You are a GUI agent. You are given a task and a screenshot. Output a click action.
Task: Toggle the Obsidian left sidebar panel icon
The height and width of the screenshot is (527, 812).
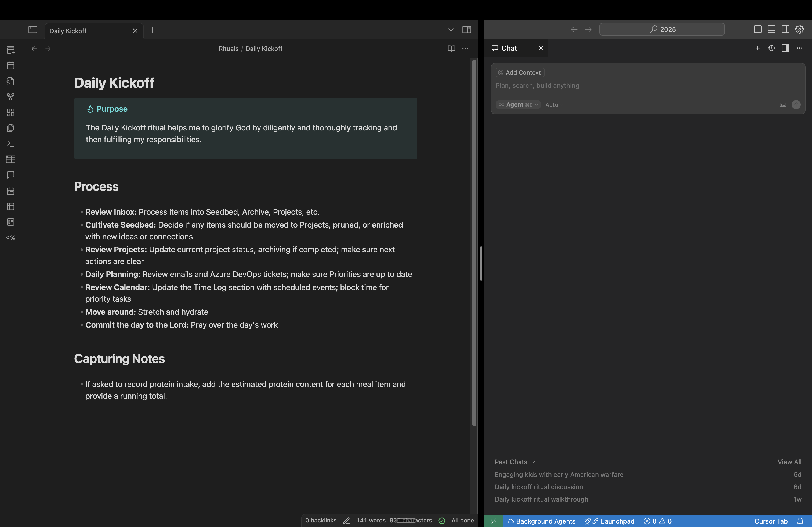coord(33,30)
